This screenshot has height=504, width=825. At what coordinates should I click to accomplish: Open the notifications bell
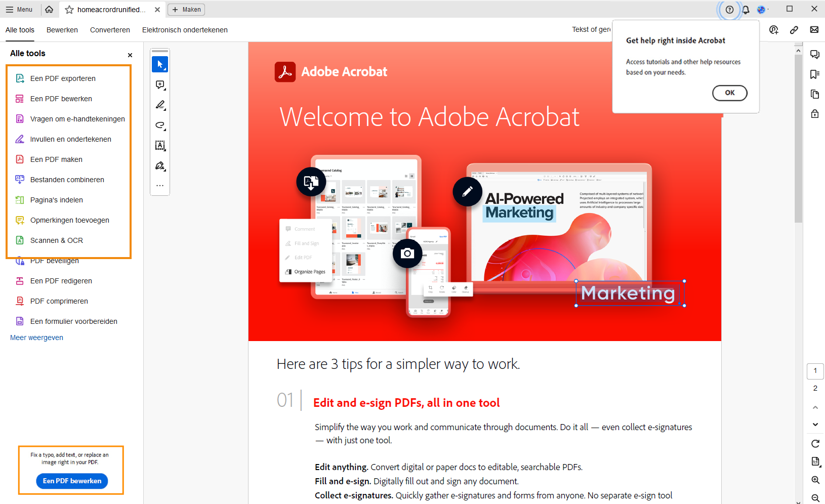point(746,10)
